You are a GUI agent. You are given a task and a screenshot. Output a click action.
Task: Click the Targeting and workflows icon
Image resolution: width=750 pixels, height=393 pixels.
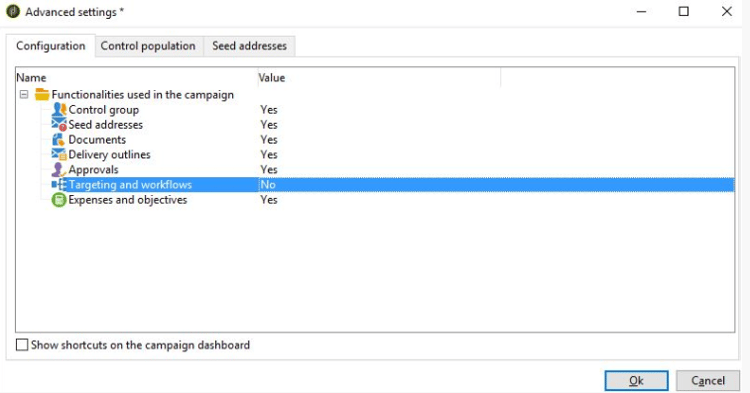coord(59,185)
